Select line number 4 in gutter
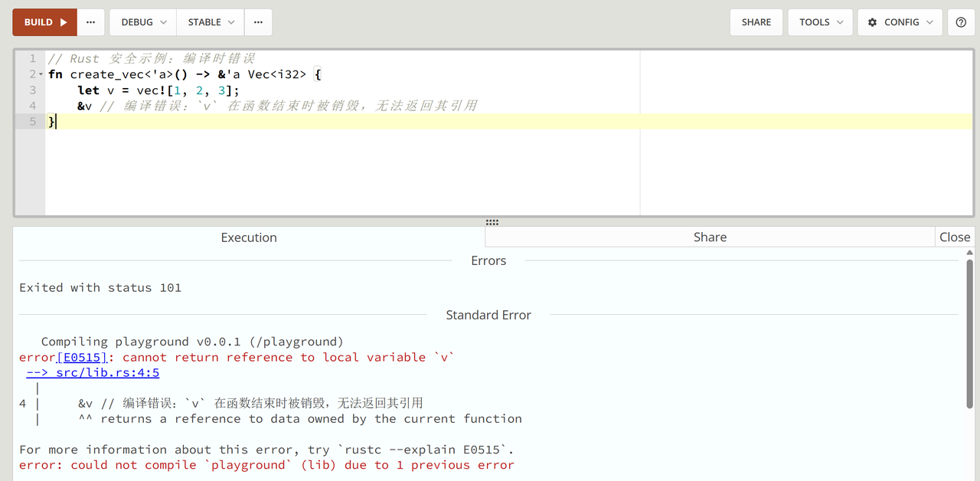 (32, 106)
